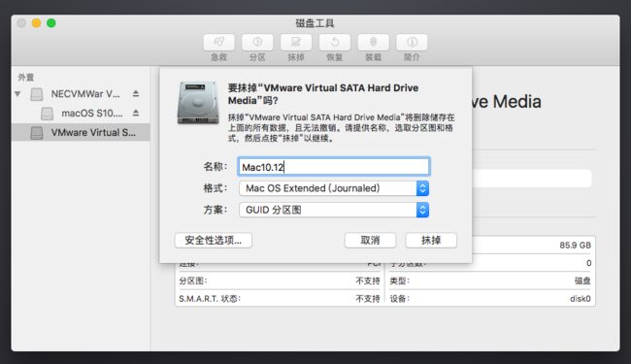Click the disk0 device value

coord(581,299)
